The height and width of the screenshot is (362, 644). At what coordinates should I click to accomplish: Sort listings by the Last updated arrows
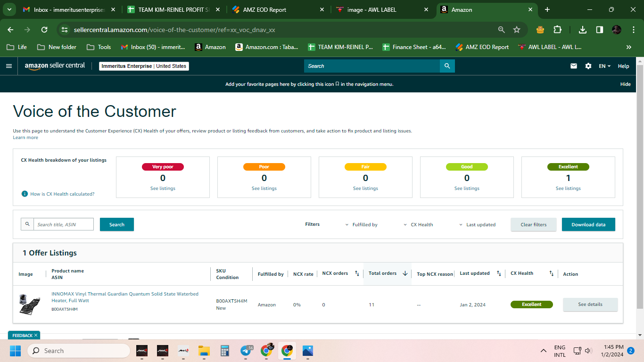click(499, 273)
